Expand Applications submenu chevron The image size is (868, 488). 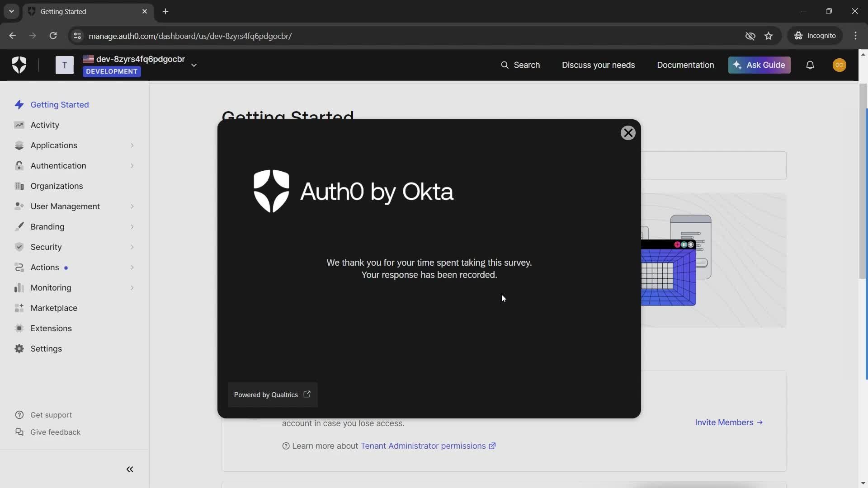coord(132,145)
